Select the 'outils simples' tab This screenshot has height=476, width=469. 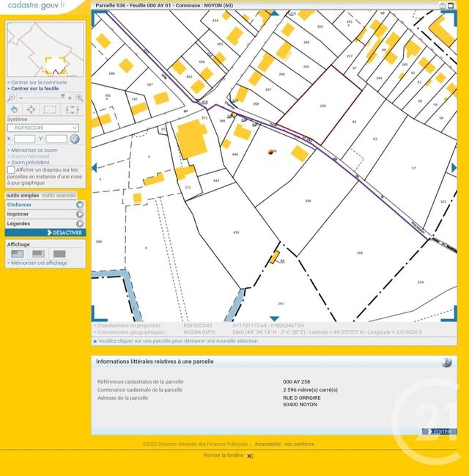[22, 196]
